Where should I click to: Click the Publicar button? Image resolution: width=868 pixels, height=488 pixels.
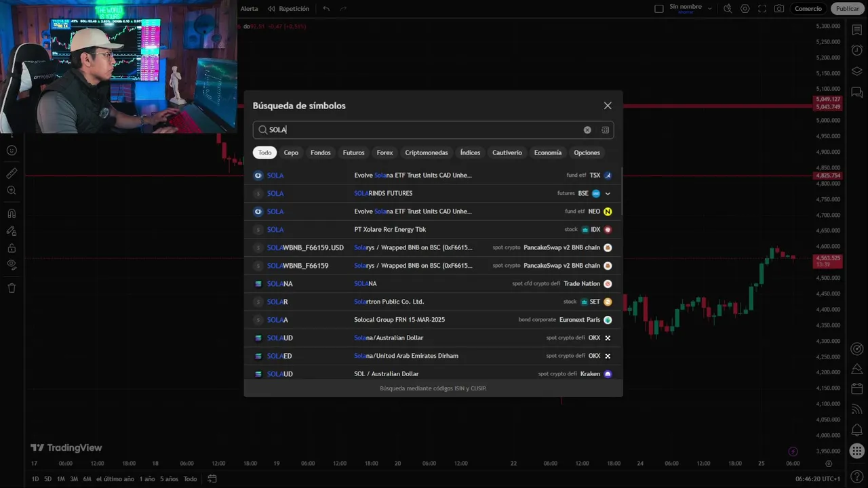[847, 9]
